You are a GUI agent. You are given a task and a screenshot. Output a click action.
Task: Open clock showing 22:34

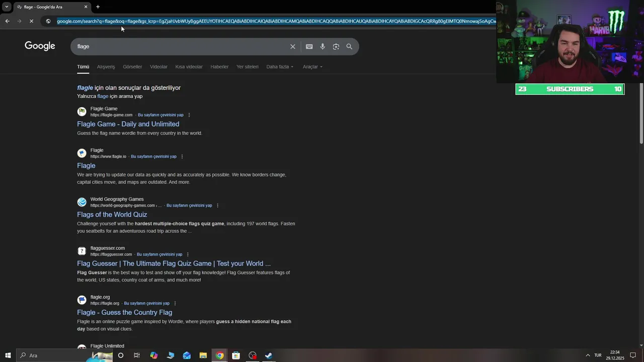pyautogui.click(x=615, y=355)
